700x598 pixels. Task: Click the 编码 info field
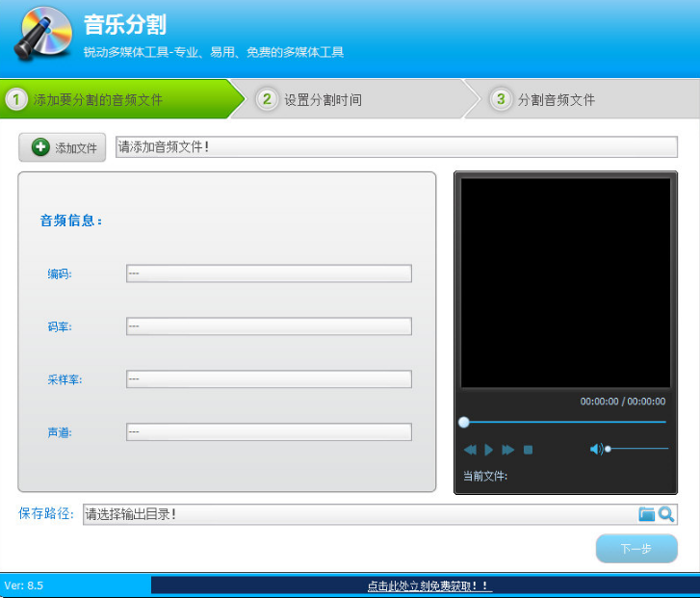coord(269,273)
